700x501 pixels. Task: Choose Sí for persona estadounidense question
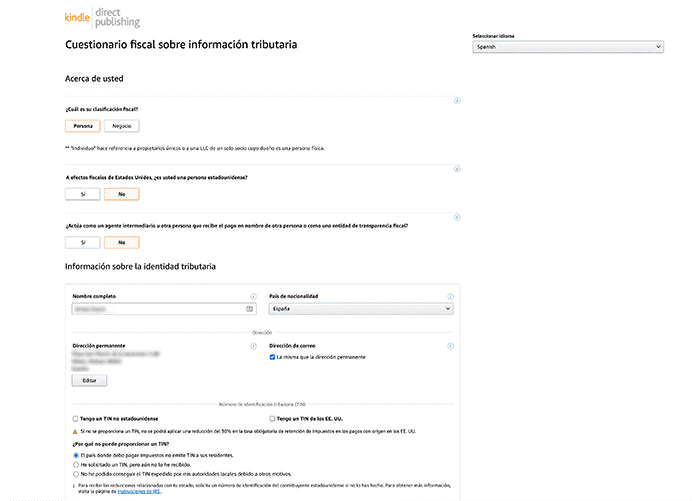(x=83, y=195)
